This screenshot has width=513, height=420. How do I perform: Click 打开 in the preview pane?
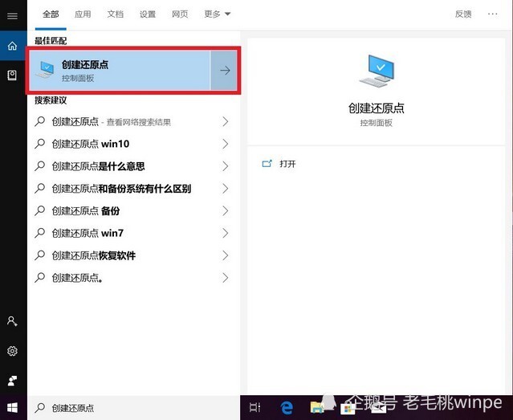[287, 164]
